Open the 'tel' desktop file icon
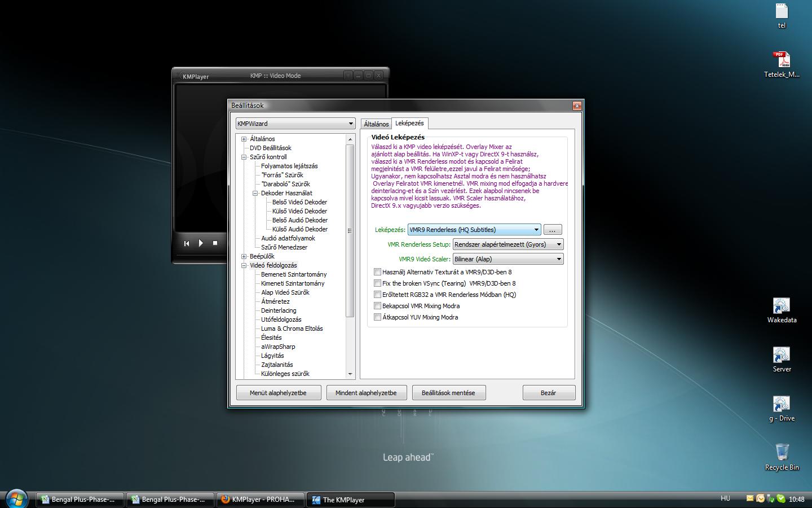The image size is (812, 508). tap(782, 16)
